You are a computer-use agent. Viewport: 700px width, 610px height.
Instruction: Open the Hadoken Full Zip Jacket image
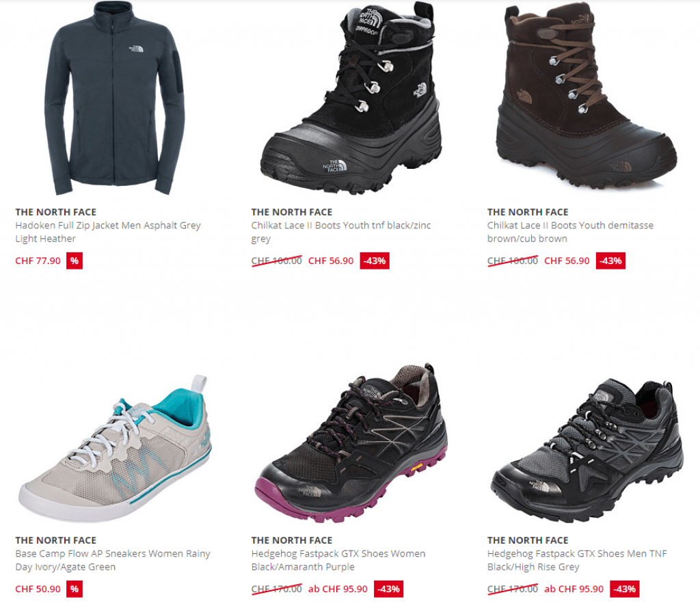coord(114,98)
